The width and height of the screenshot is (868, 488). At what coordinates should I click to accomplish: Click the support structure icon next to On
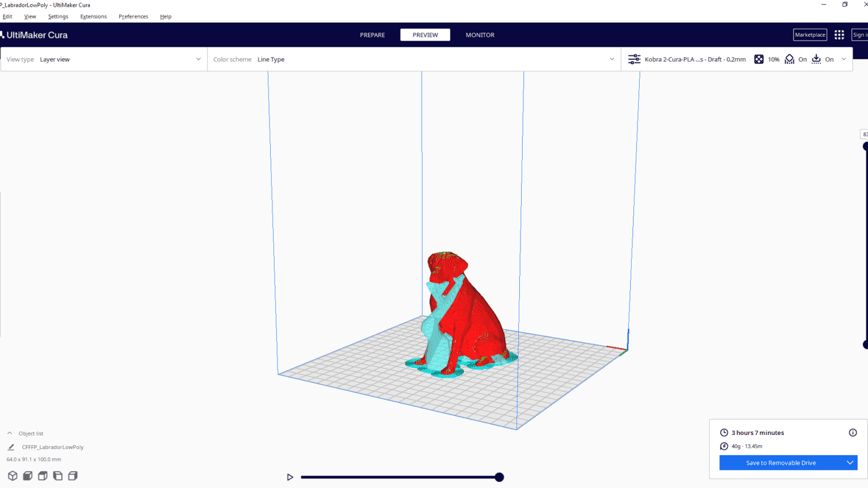coord(789,59)
